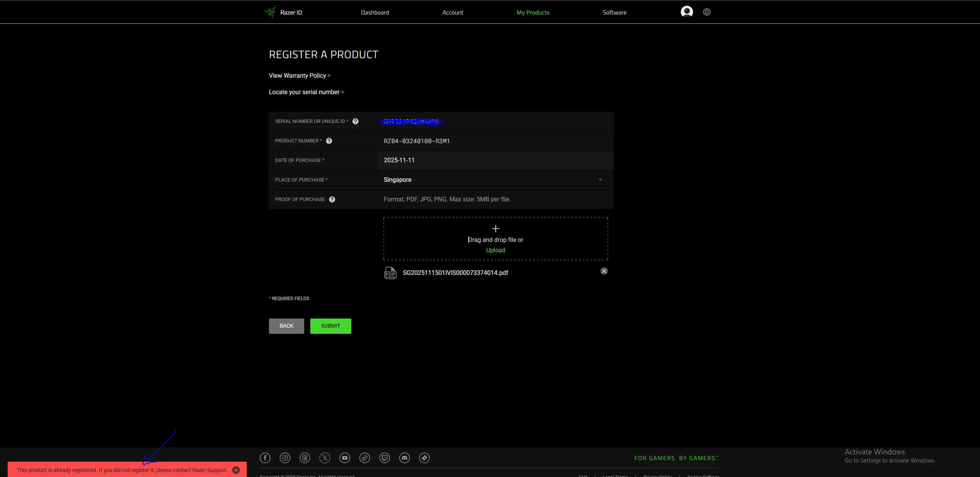This screenshot has width=980, height=477.
Task: Go to the Software nav tab
Action: click(x=615, y=13)
